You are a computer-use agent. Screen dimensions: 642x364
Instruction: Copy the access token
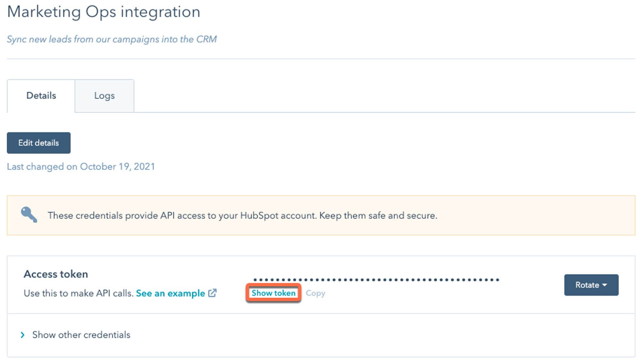pyautogui.click(x=315, y=293)
